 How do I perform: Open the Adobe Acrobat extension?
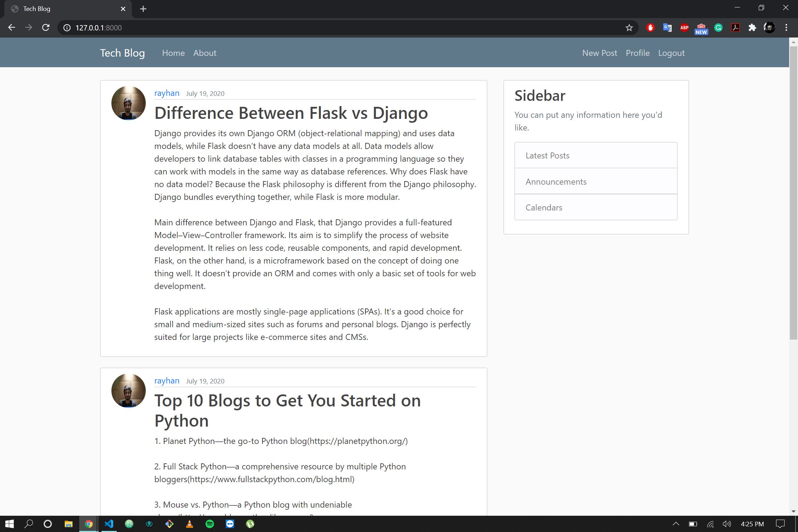coord(735,28)
